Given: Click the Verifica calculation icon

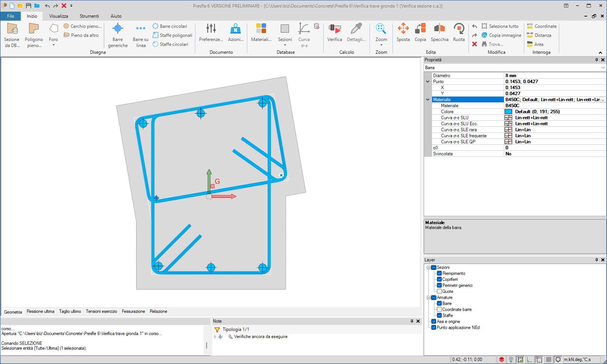Looking at the screenshot, I should point(334,33).
